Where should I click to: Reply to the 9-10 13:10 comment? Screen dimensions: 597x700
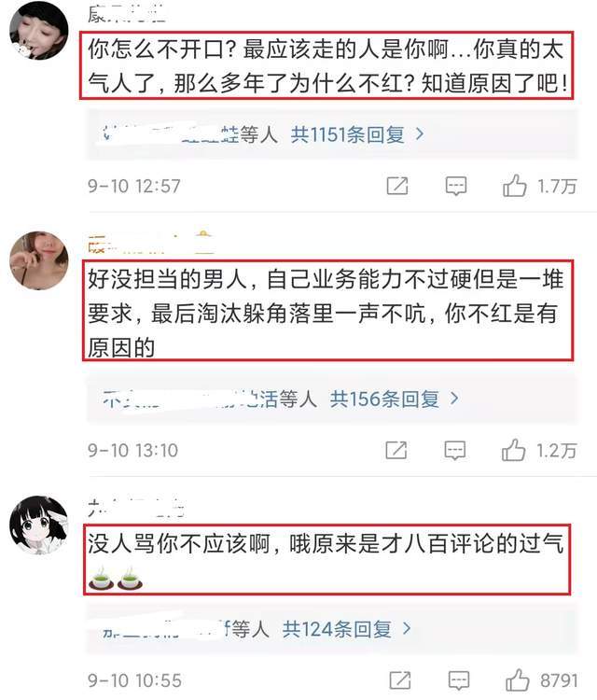pos(455,451)
